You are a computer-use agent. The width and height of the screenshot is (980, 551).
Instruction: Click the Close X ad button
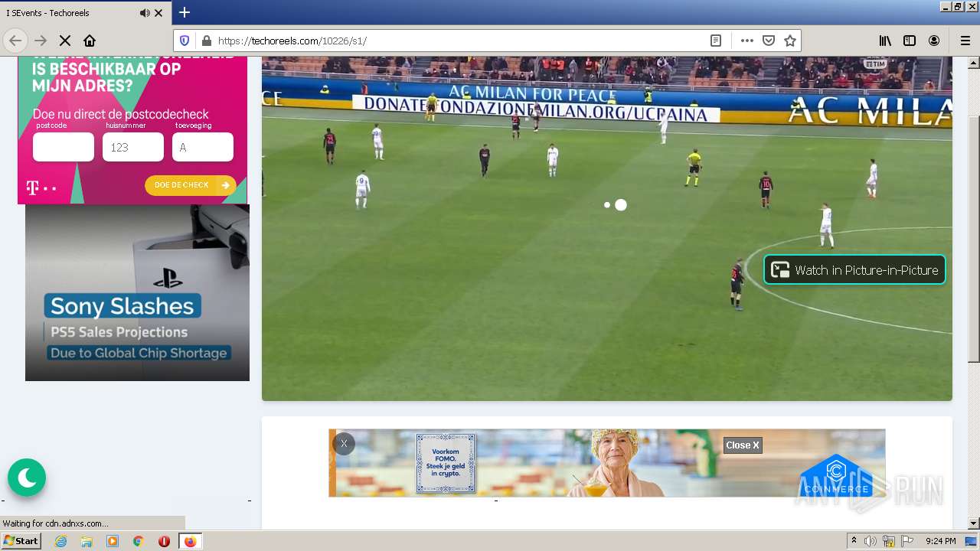pyautogui.click(x=743, y=445)
